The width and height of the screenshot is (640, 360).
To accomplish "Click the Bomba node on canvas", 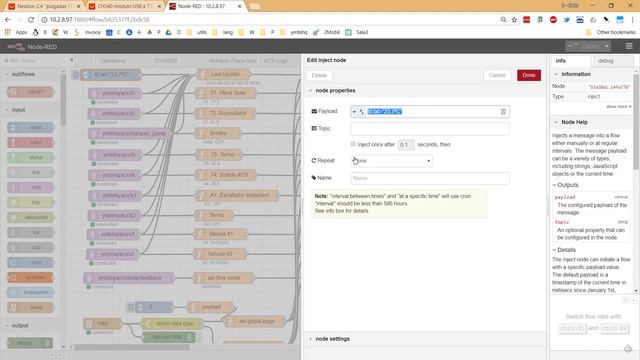I will tap(218, 133).
